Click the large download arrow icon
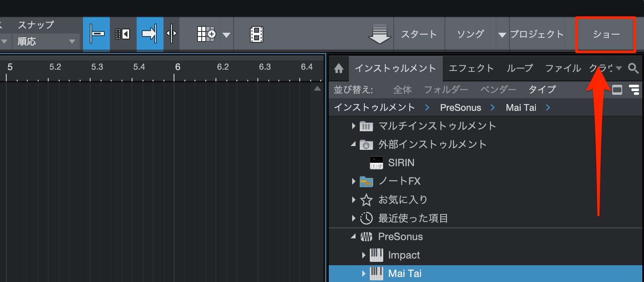Screen dimensions: 644x282 (x=379, y=34)
